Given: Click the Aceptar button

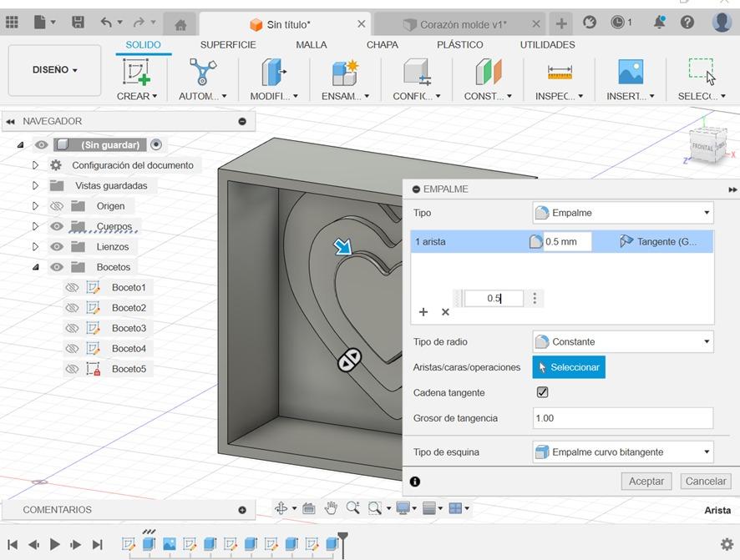Looking at the screenshot, I should 646,481.
